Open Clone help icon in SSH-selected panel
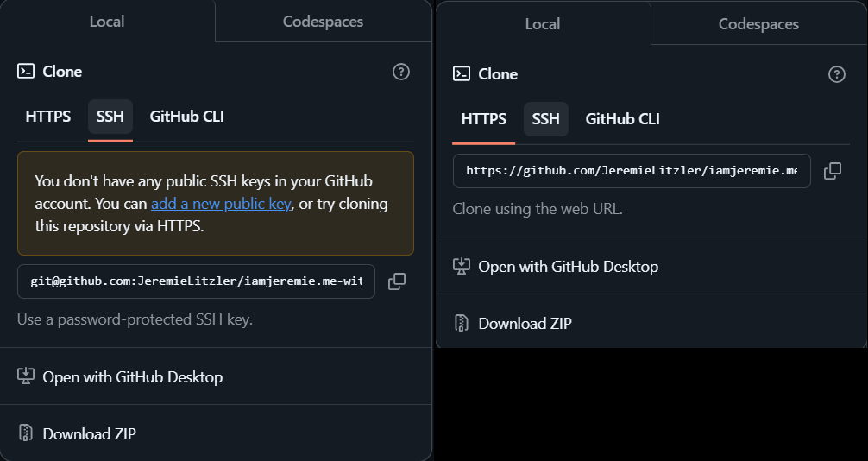The image size is (868, 461). [x=401, y=72]
